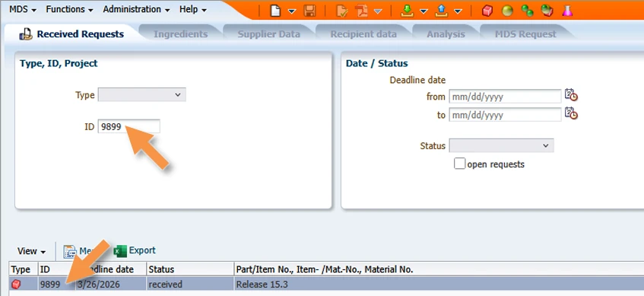Screen dimensions: 644x296
Task: Open calendar picker for the from date
Action: pos(571,94)
